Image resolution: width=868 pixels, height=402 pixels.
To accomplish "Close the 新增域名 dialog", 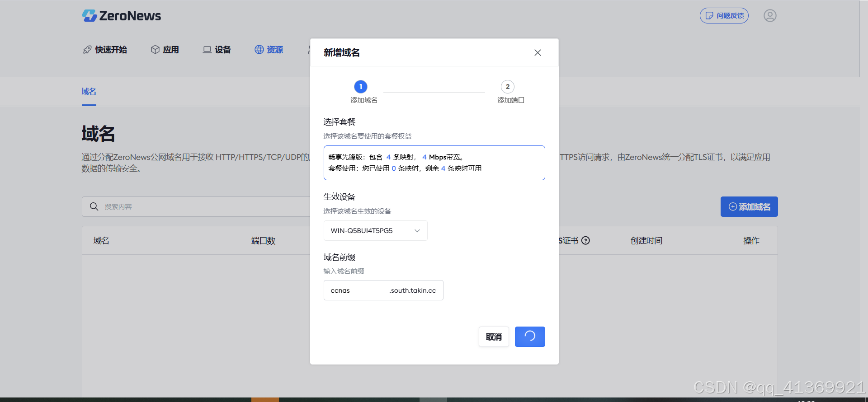I will (x=538, y=53).
